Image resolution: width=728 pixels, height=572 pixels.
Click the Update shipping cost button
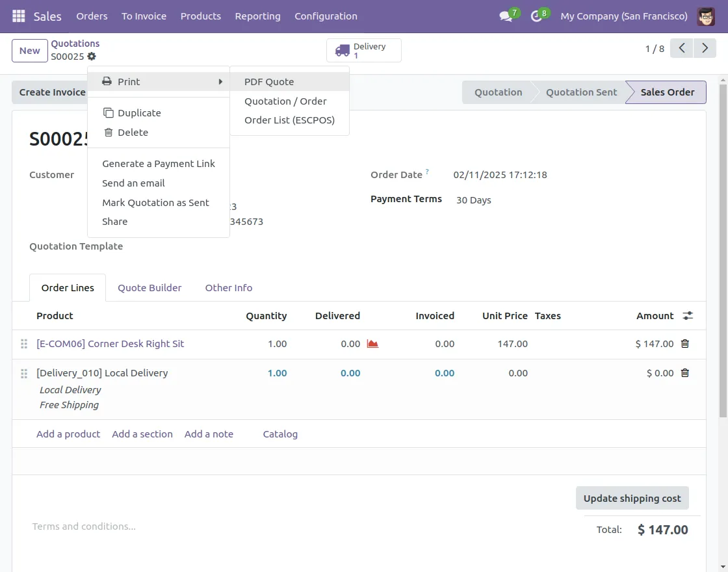(x=632, y=499)
